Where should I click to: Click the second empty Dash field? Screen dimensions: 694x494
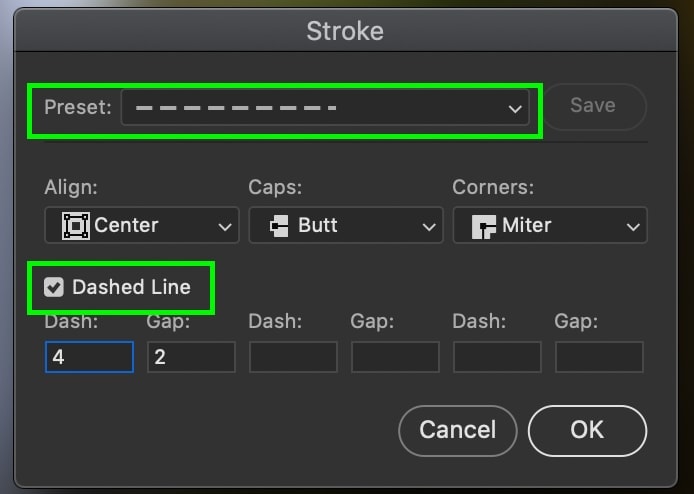[293, 357]
